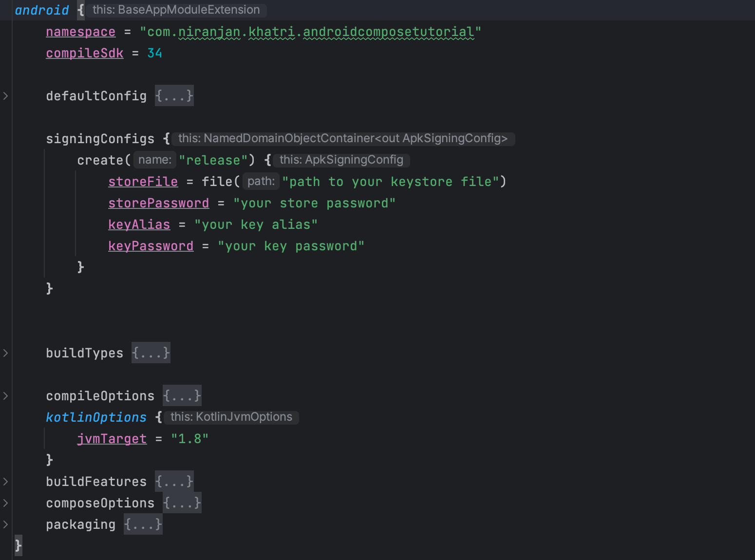Expand the buildFeatures fold arrow in gutter
The image size is (755, 560).
pos(5,482)
